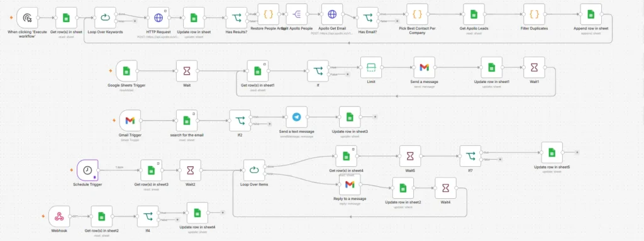The height and width of the screenshot is (241, 644).
Task: Select Pick Best Contact Per Company node
Action: (x=418, y=14)
